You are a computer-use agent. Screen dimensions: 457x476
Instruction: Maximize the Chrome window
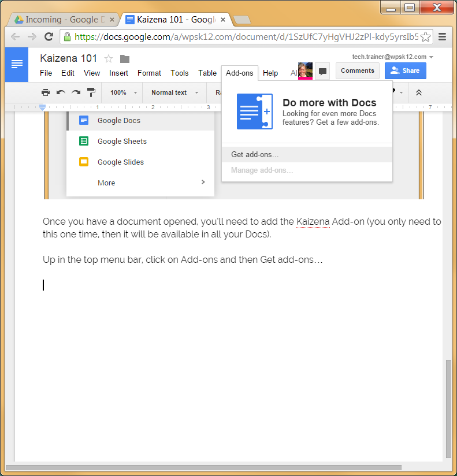click(410, 8)
